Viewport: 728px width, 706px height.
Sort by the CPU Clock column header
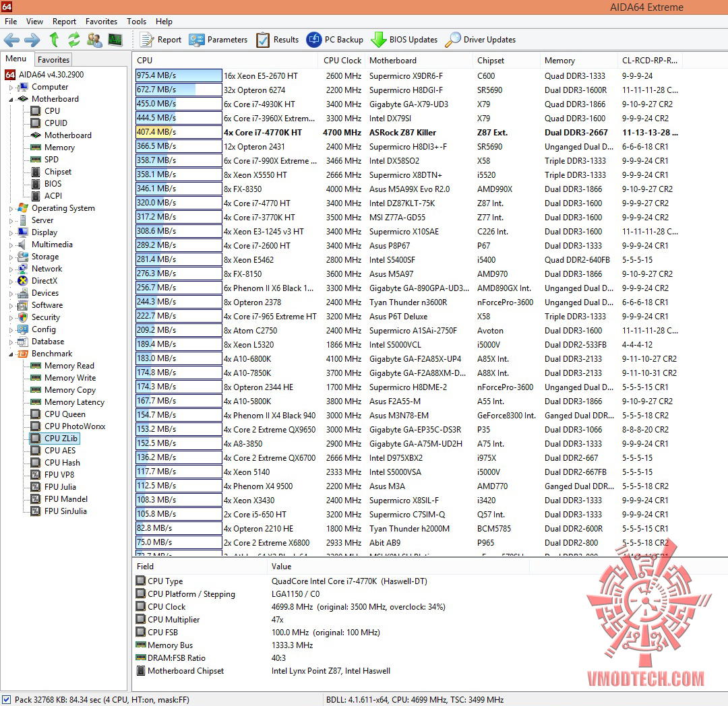click(x=342, y=61)
